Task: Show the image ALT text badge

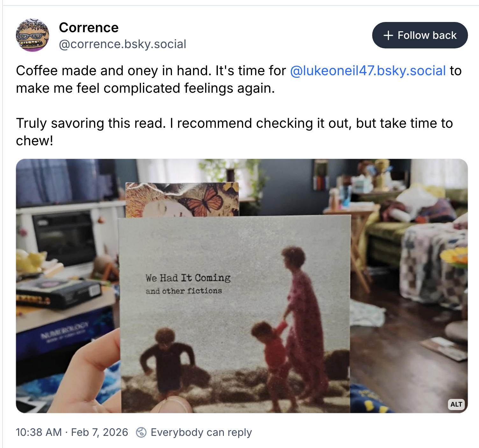Action: [x=456, y=404]
